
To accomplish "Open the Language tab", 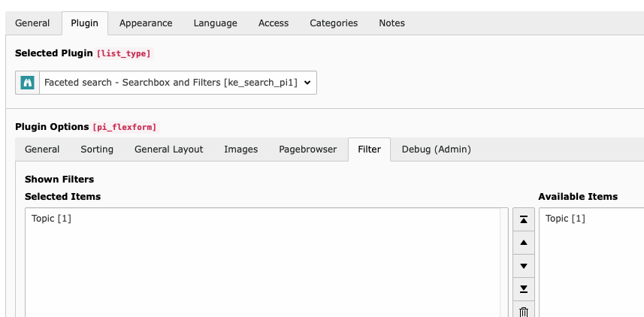I will (x=215, y=23).
